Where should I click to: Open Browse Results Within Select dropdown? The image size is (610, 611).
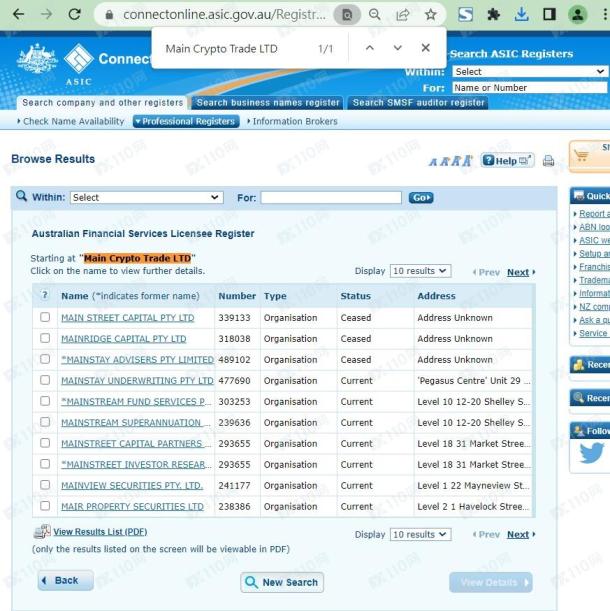pos(147,198)
